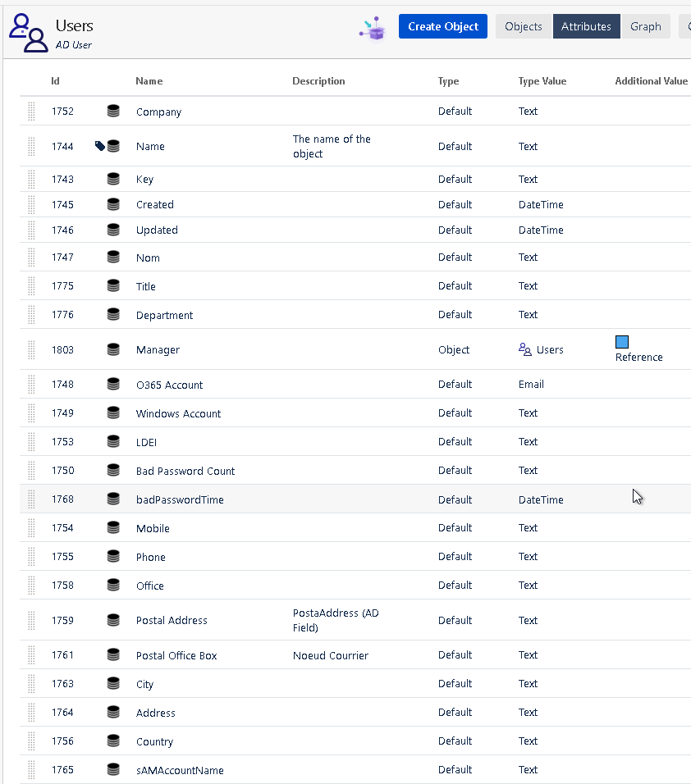Click the database icon next to O365 Account
The height and width of the screenshot is (784, 691).
pyautogui.click(x=112, y=383)
